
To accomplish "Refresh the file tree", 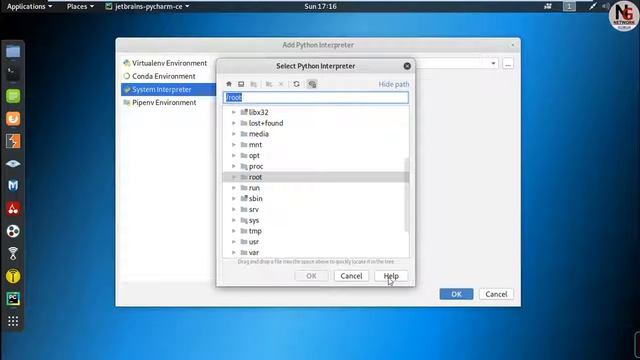I will pyautogui.click(x=296, y=84).
